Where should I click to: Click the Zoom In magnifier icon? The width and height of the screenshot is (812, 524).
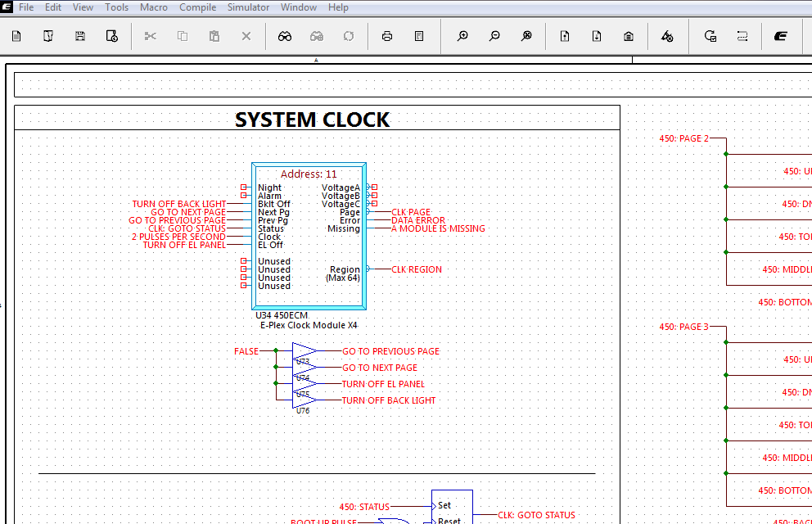click(462, 36)
